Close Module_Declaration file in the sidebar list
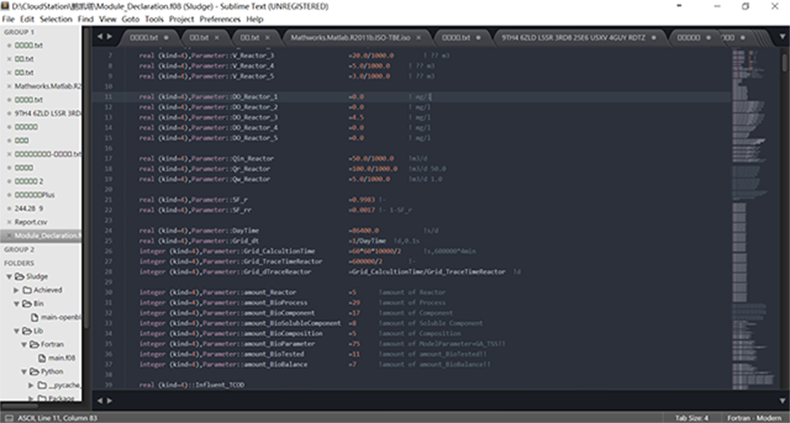Image resolution: width=790 pixels, height=423 pixels. coord(7,235)
